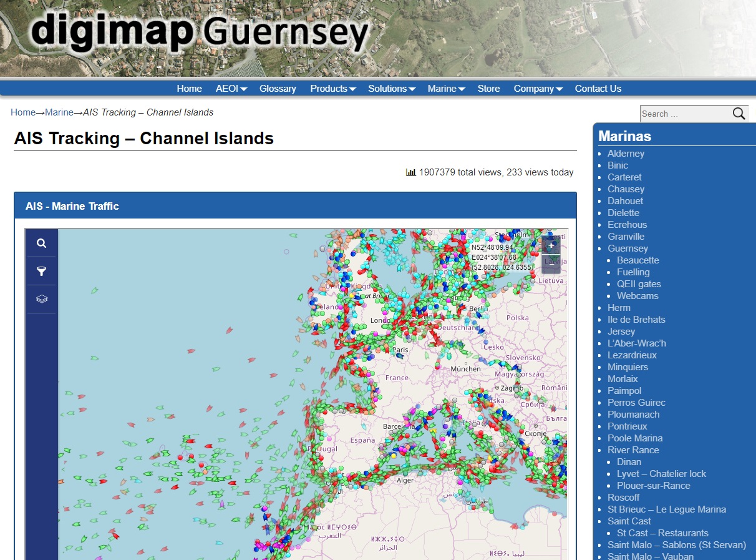Open the map filter funnel tool
Viewport: 756px width, 560px height.
[41, 272]
